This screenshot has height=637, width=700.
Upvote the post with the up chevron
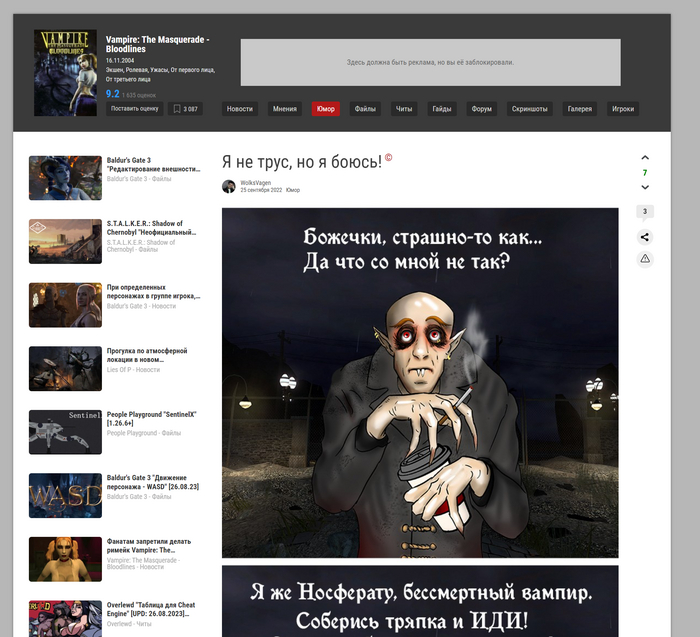645,158
